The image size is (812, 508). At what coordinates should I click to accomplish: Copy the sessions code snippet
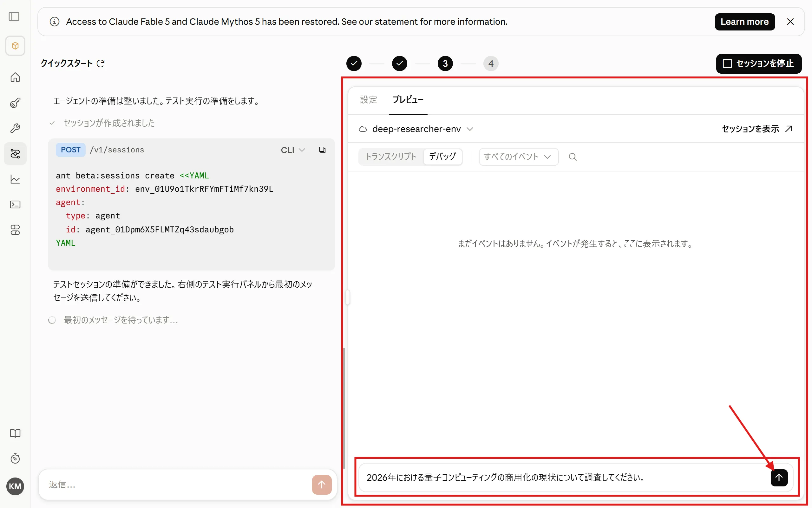click(322, 150)
